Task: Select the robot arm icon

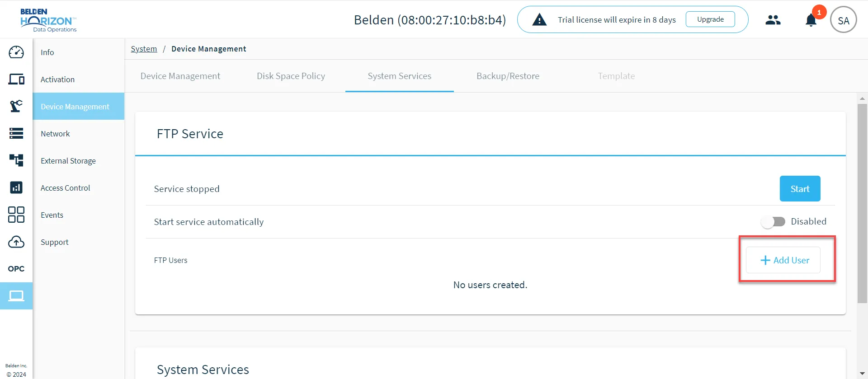Action: click(16, 106)
